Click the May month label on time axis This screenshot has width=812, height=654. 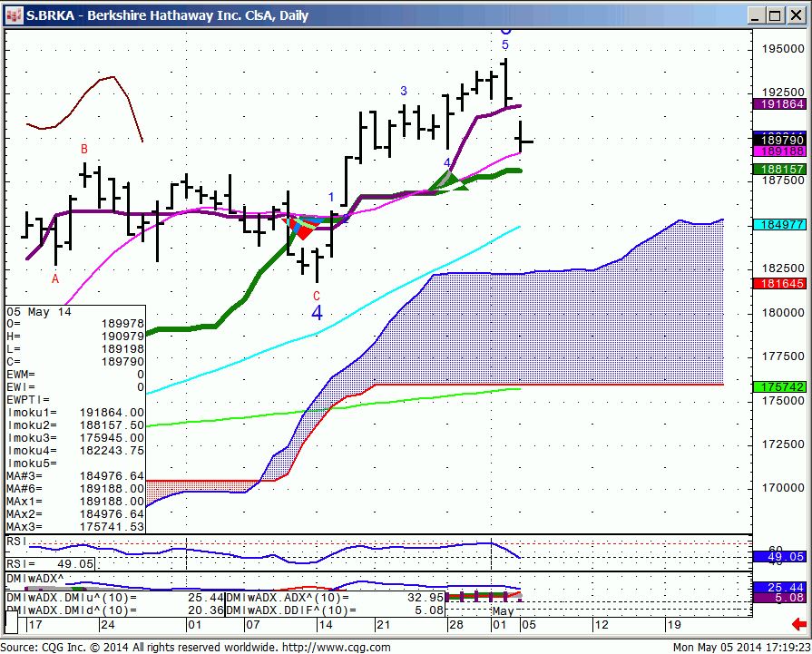pos(503,611)
